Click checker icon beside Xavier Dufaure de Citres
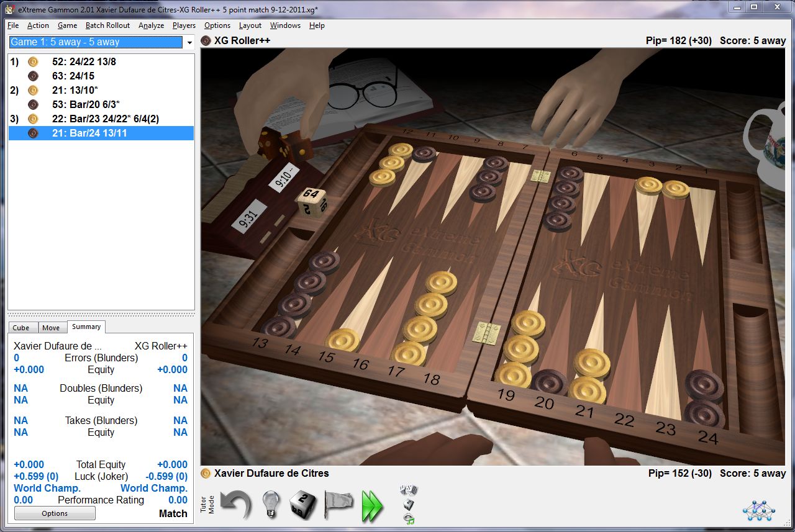Screen dimensions: 795x532 pos(206,473)
